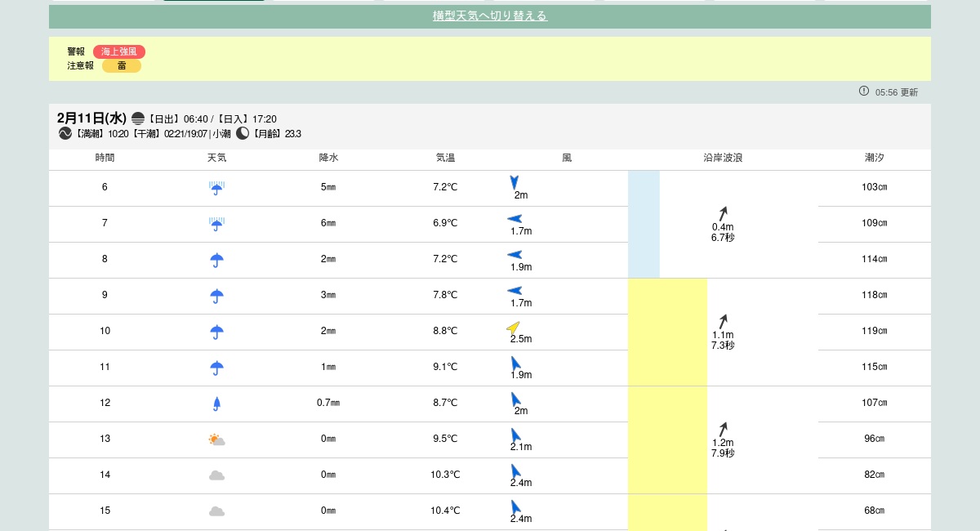Click the 沿岸波浪 column header
The width and height of the screenshot is (980, 531).
723,158
